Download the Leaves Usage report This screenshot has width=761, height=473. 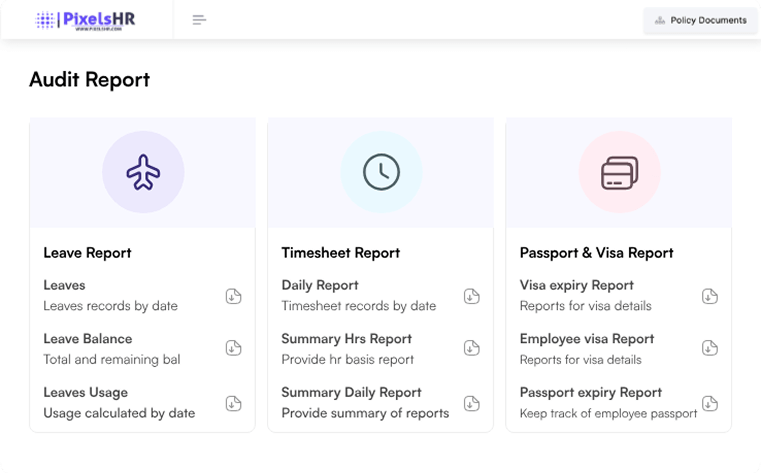(233, 403)
